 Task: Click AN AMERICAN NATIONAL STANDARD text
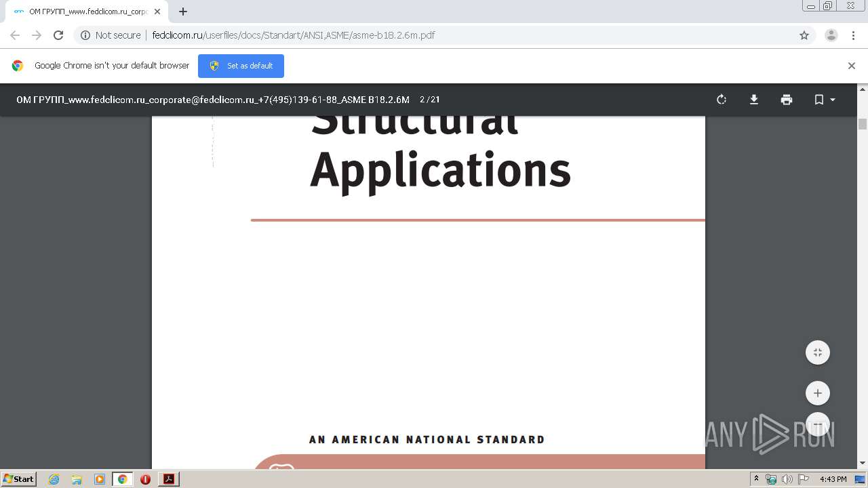[427, 440]
